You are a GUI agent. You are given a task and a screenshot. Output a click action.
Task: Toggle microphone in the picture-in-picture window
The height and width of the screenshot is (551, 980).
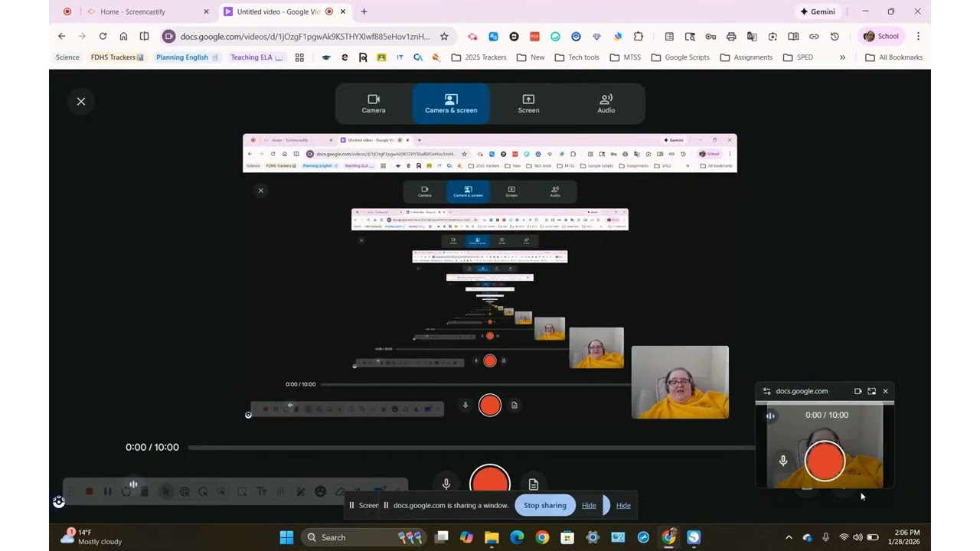[x=783, y=461]
